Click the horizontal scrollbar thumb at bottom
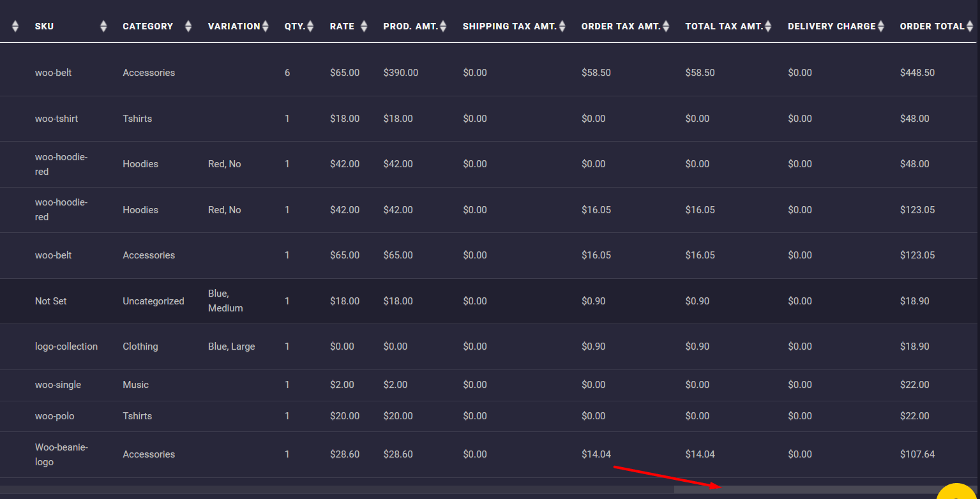The image size is (980, 499). (817, 489)
